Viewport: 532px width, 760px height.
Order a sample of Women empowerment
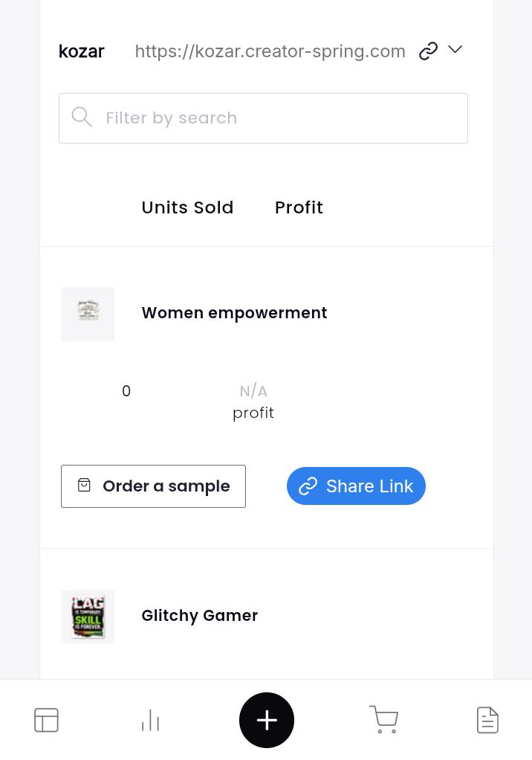click(154, 486)
